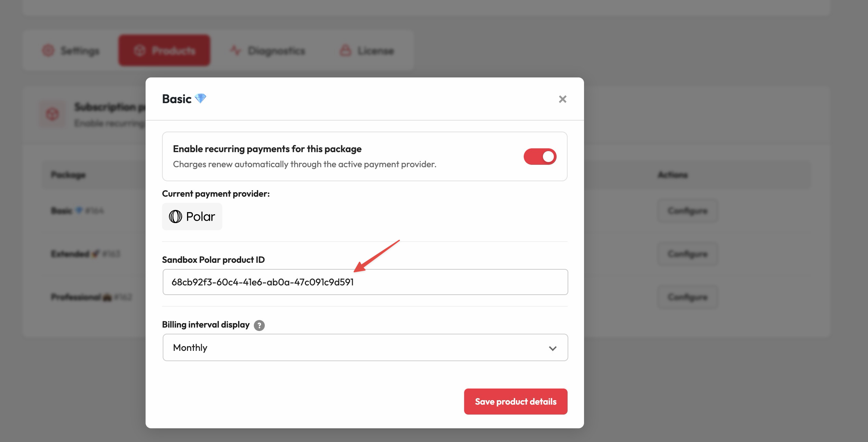This screenshot has width=868, height=442.
Task: Click the Diagnostics pulse icon
Action: click(x=236, y=50)
